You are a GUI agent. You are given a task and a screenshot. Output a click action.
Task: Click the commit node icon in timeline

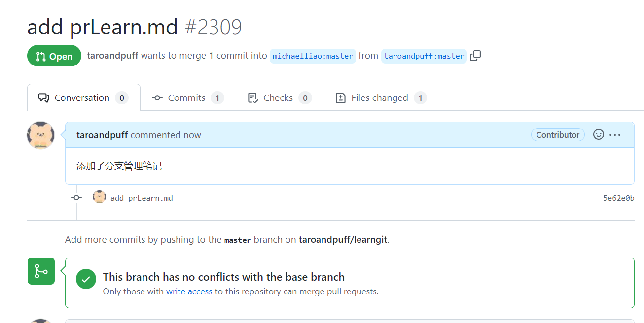(x=76, y=197)
